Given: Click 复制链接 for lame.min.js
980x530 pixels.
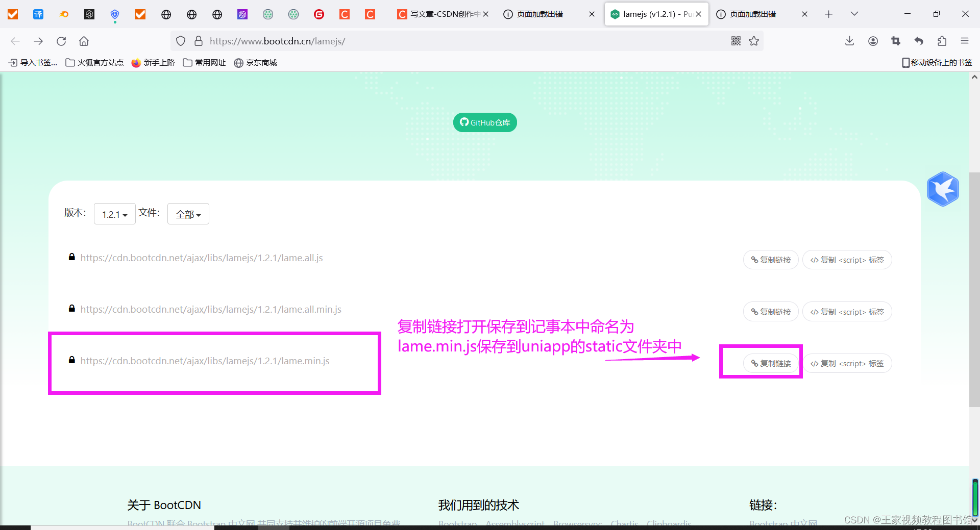Looking at the screenshot, I should (771, 363).
